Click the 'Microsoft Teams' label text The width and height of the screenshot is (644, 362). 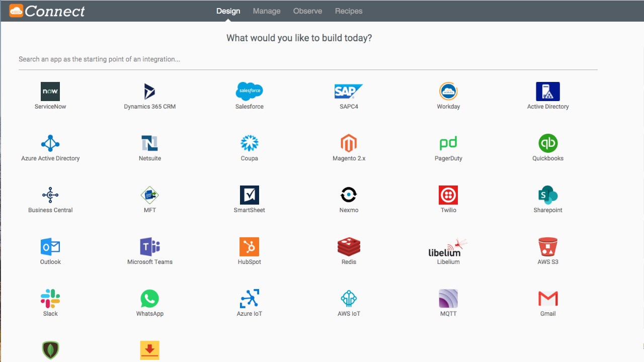(x=150, y=262)
